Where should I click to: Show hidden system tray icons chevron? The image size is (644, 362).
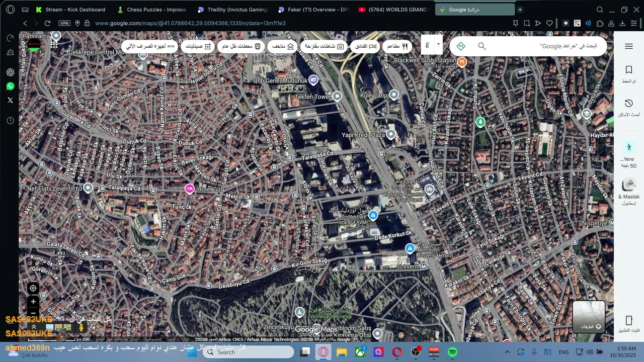tap(507, 352)
